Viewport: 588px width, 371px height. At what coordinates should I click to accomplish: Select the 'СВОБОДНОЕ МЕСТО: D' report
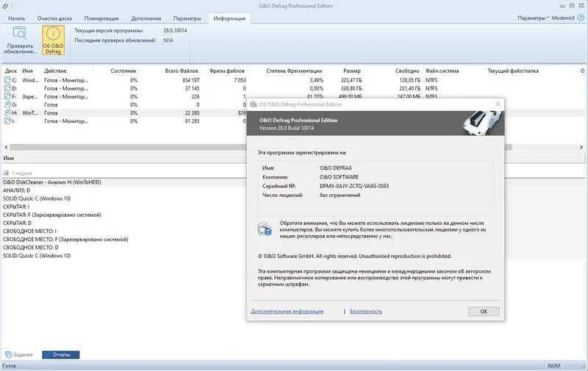point(31,248)
